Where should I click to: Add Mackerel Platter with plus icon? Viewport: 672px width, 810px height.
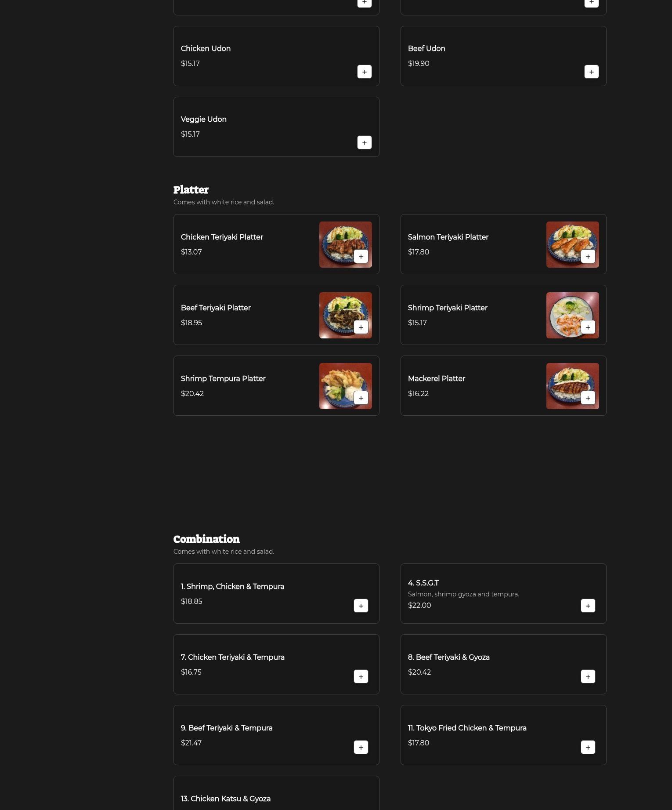pos(588,398)
